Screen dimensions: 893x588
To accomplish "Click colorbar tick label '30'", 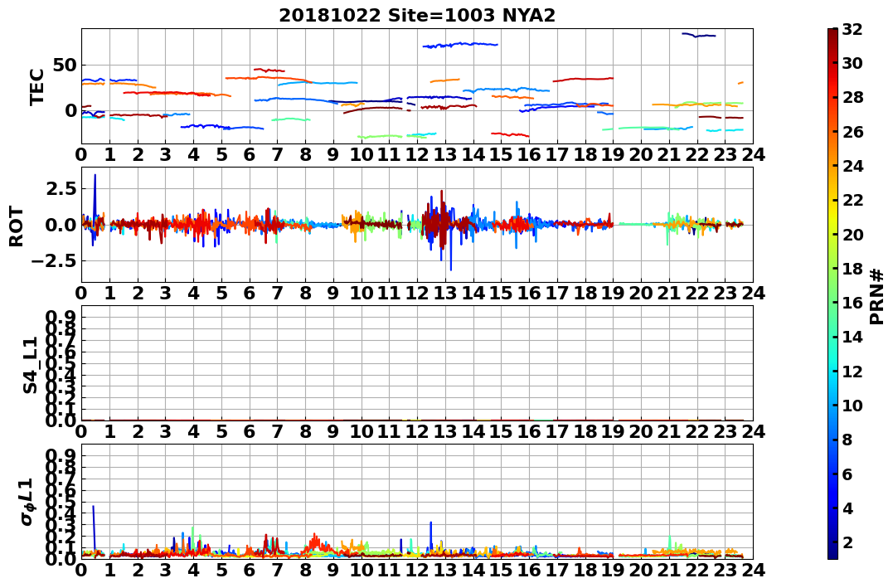I will click(x=852, y=63).
